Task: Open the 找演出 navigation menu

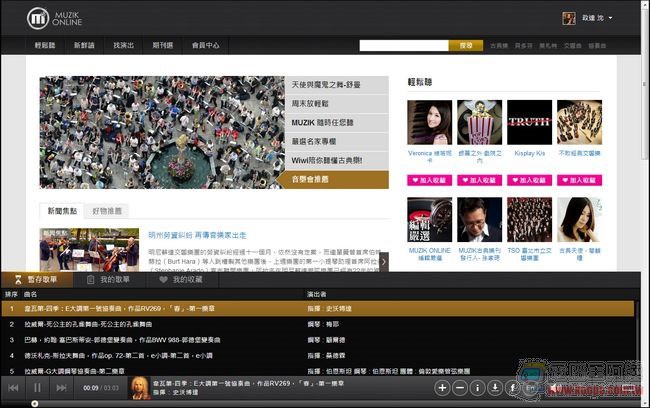Action: (x=124, y=45)
